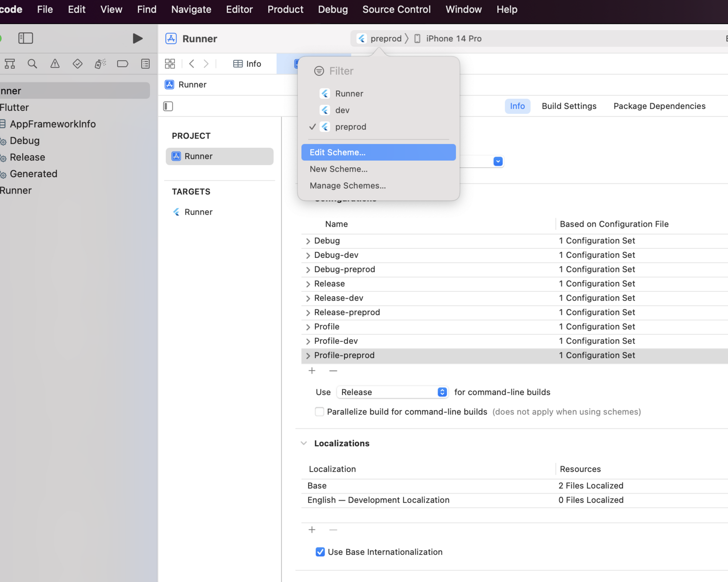The image size is (728, 582).
Task: Open Package Dependencies tab
Action: 659,106
